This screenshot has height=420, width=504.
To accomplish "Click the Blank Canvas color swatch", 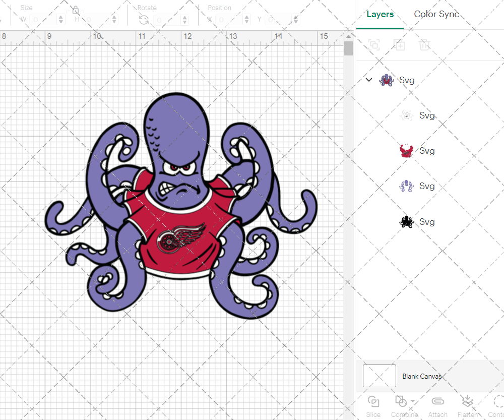I will tap(379, 376).
